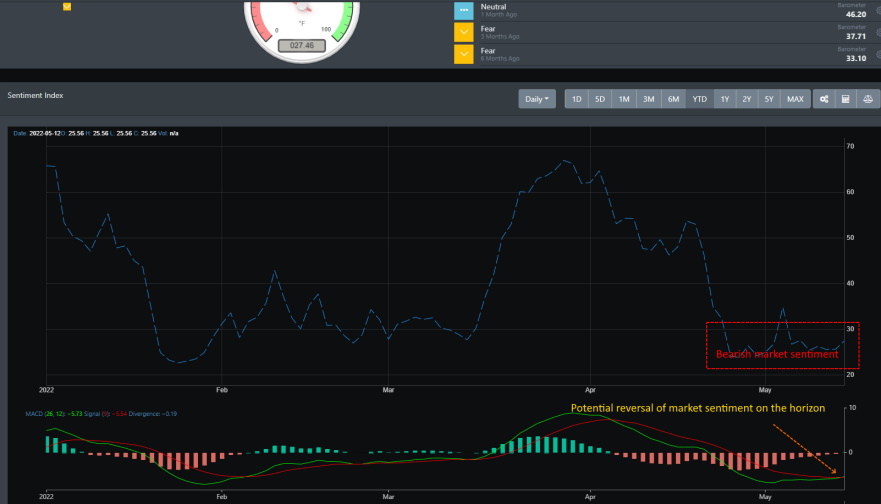The width and height of the screenshot is (881, 504).
Task: Click the 70 label on the price axis
Action: point(850,146)
